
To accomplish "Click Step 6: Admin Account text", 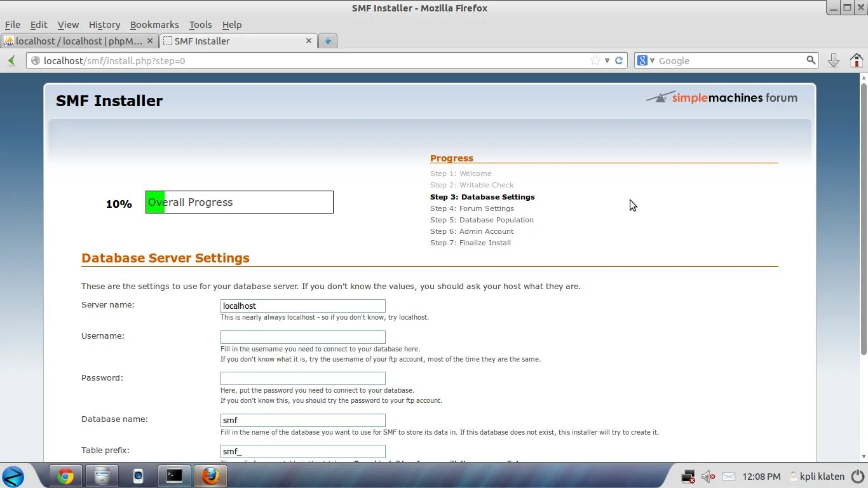I will [472, 231].
